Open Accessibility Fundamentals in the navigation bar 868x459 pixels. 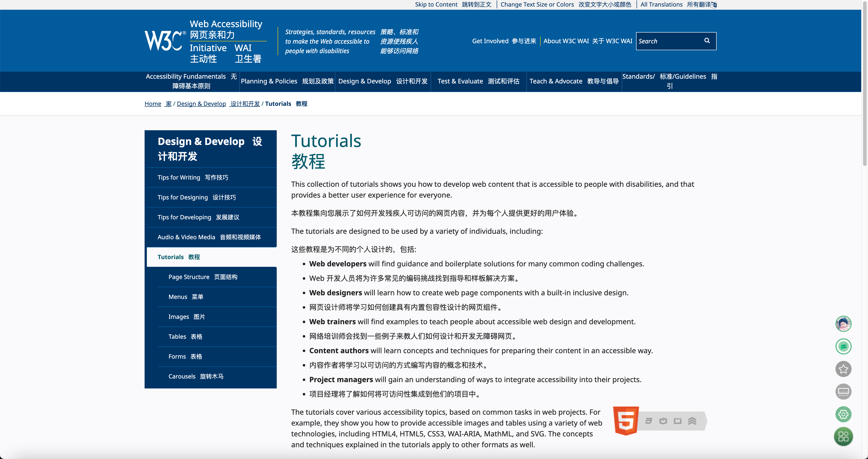coord(191,81)
